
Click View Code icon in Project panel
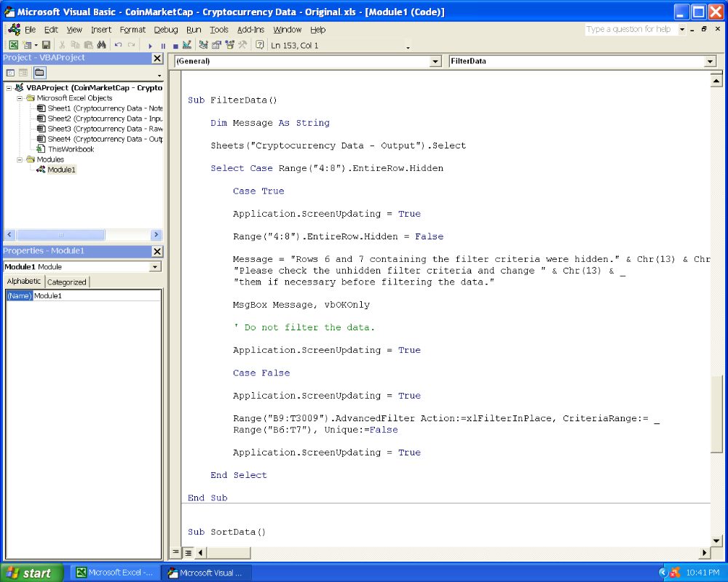pyautogui.click(x=10, y=73)
